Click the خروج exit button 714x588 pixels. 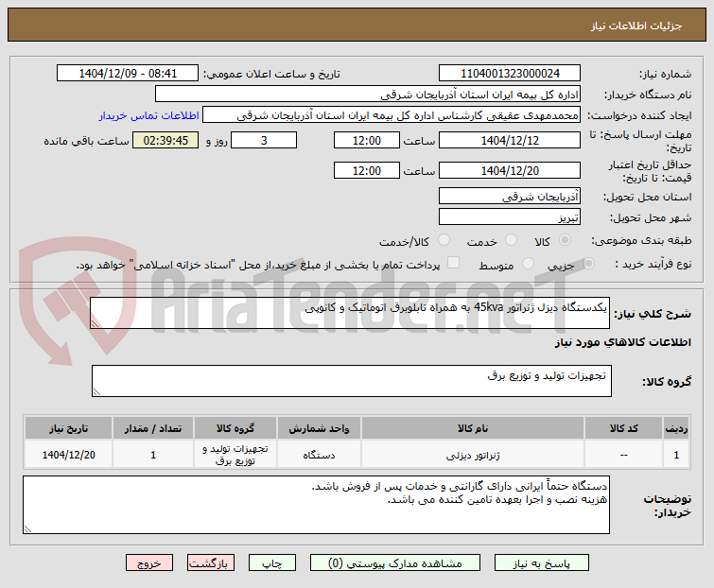149,563
